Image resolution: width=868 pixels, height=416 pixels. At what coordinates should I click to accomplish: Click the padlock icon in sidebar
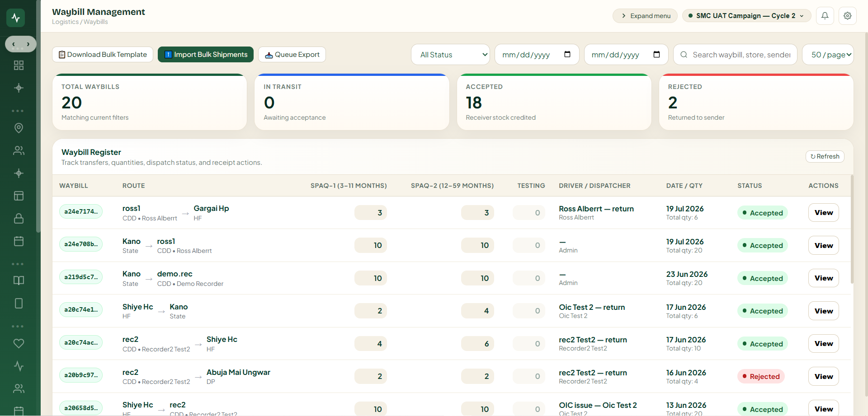click(19, 219)
